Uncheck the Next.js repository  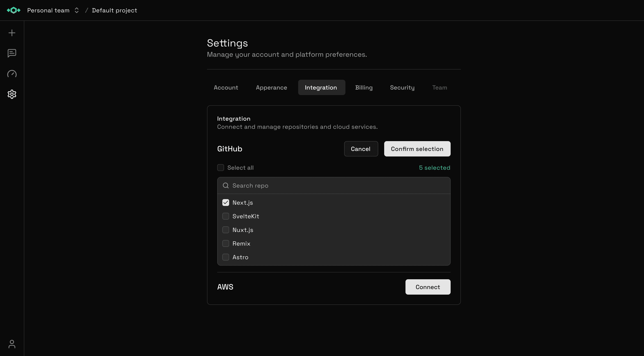tap(226, 202)
